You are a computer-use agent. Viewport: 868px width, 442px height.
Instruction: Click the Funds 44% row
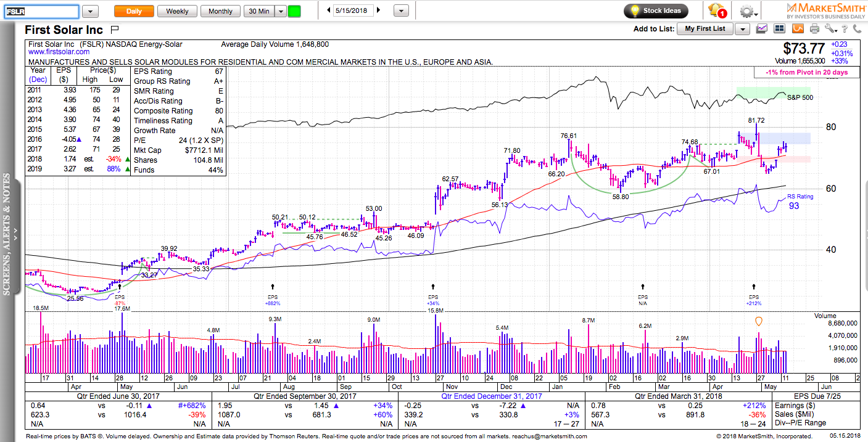pyautogui.click(x=178, y=170)
